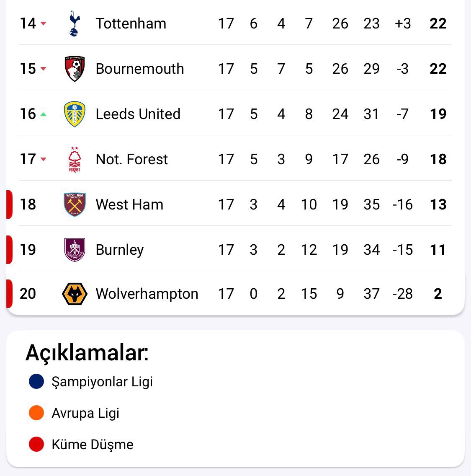Open the Nottingham Forest crest icon
Image resolution: width=471 pixels, height=476 pixels.
(75, 159)
